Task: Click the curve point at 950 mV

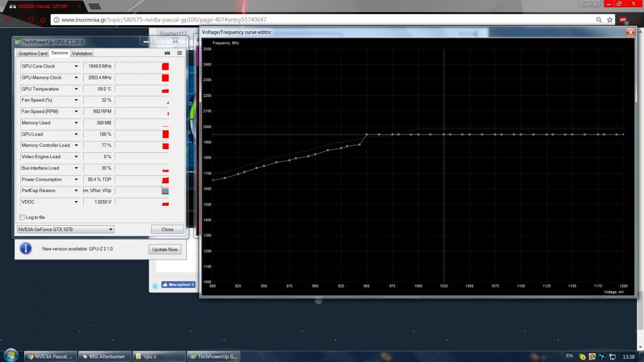Action: coord(367,134)
